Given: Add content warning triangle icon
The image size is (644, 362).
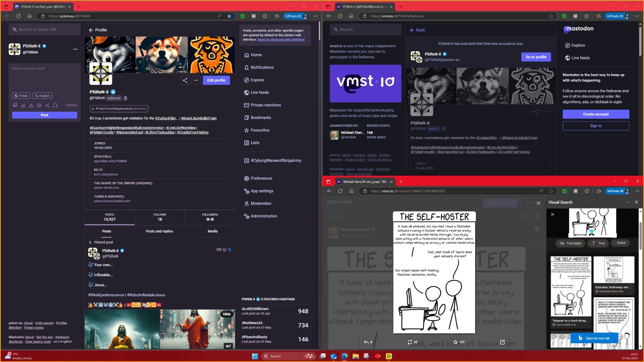Looking at the screenshot, I should pyautogui.click(x=31, y=105).
